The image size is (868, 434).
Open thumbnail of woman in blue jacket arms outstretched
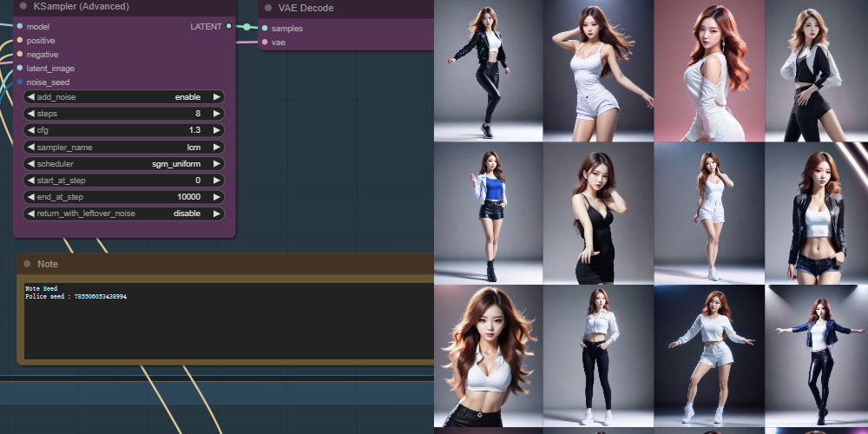point(817,356)
